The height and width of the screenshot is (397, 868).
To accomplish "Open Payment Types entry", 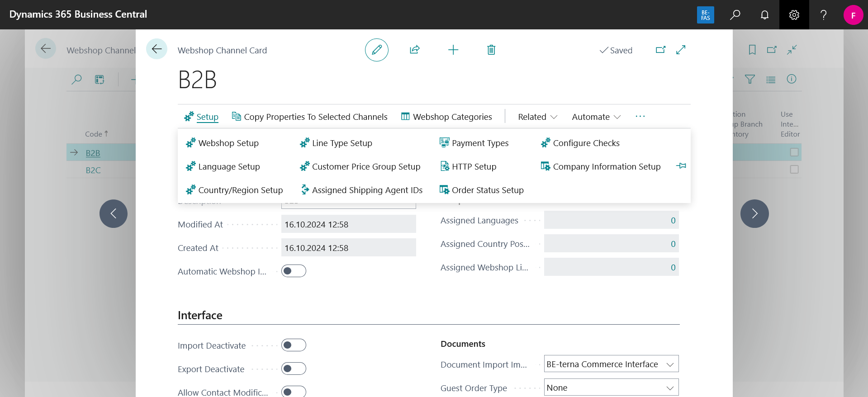I will coord(474,143).
